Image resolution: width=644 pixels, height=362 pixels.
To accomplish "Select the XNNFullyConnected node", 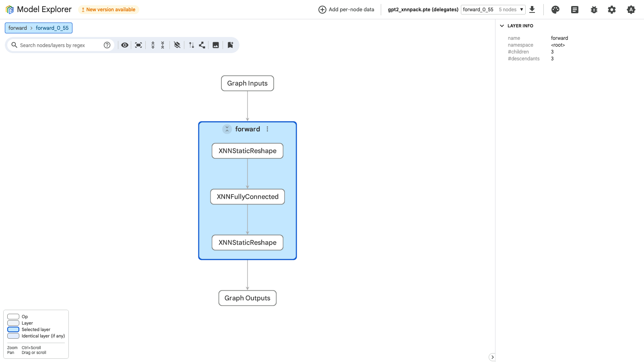I will [x=248, y=197].
